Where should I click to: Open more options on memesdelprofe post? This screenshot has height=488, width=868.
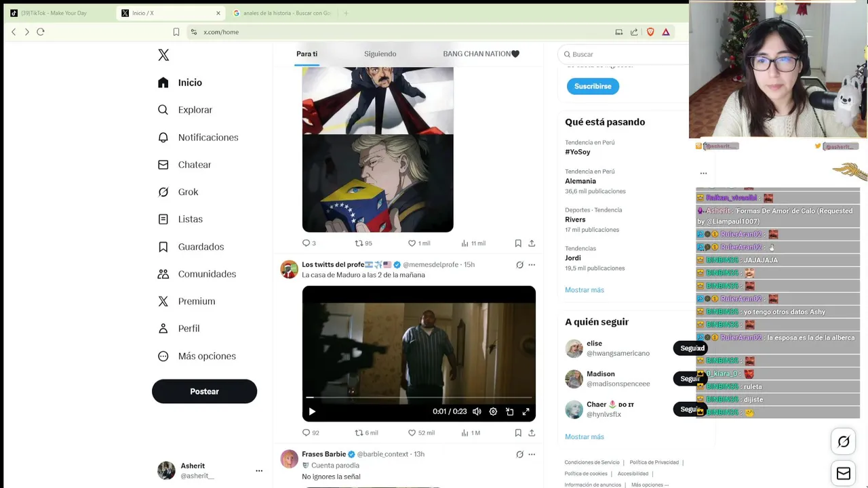coord(532,265)
